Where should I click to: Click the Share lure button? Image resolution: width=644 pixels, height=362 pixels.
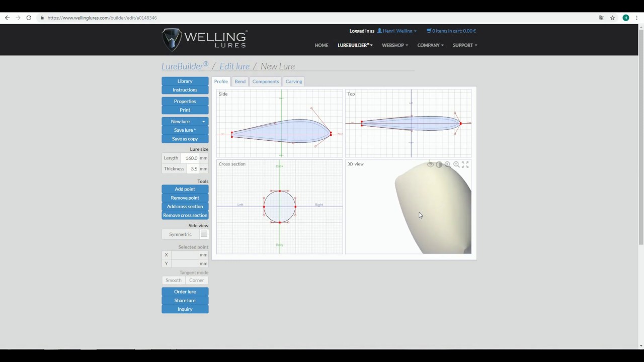coord(185,300)
